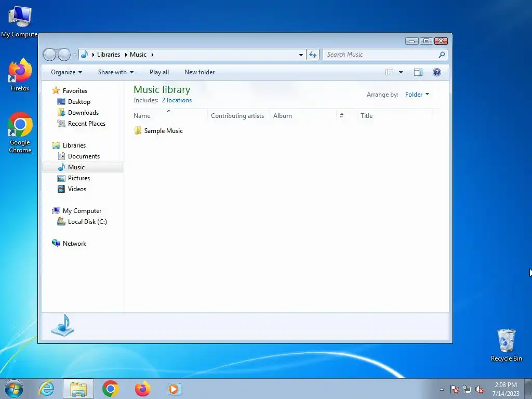Click the magnifier icon in Search Music
Viewport: 532px width, 399px height.
click(x=442, y=55)
